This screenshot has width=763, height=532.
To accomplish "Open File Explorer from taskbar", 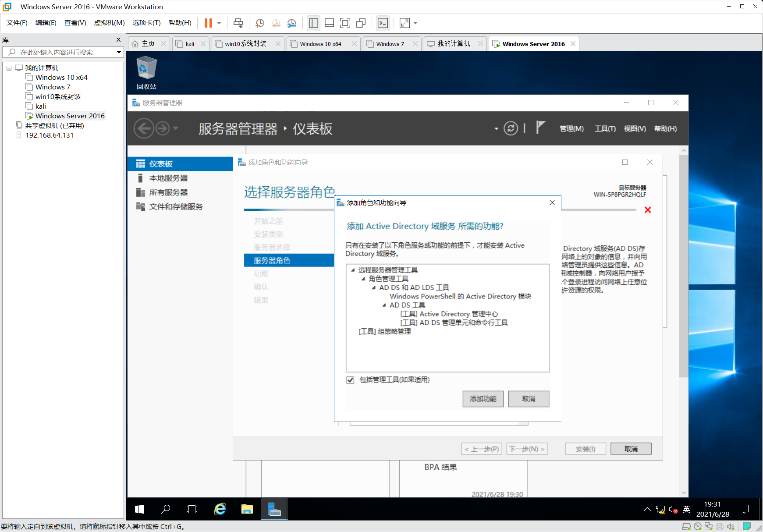I will click(x=247, y=509).
